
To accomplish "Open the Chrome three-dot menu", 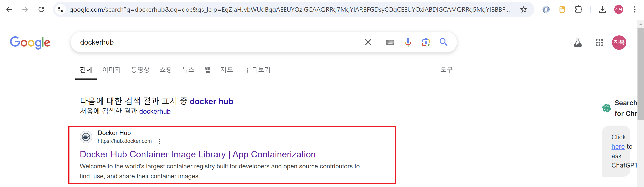I will pyautogui.click(x=635, y=9).
